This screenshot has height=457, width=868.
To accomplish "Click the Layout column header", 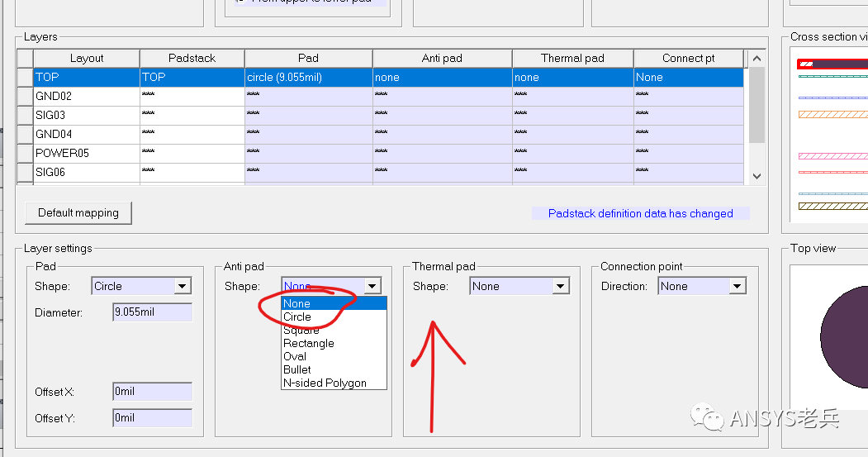I will pos(87,58).
